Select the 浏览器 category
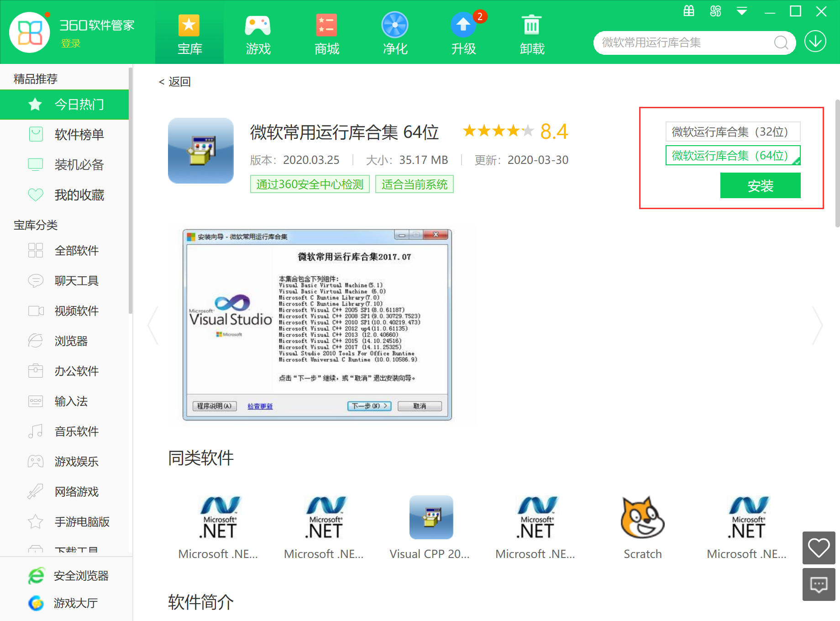Screen dimensions: 840x621 (64, 341)
